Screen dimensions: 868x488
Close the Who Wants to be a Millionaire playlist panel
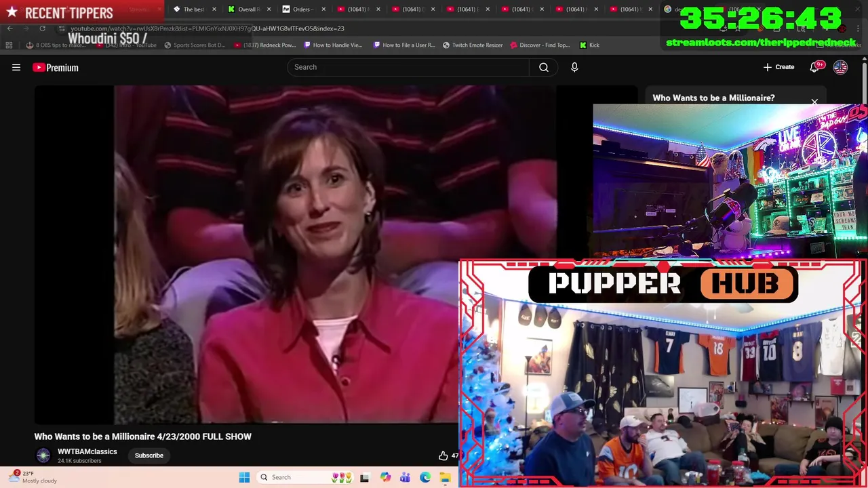click(x=814, y=102)
